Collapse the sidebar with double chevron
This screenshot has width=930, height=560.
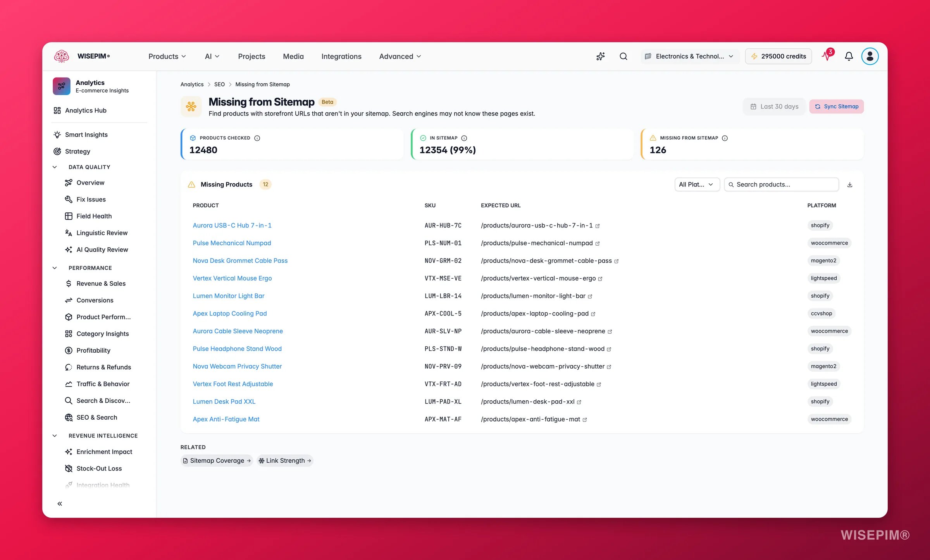[x=60, y=503]
